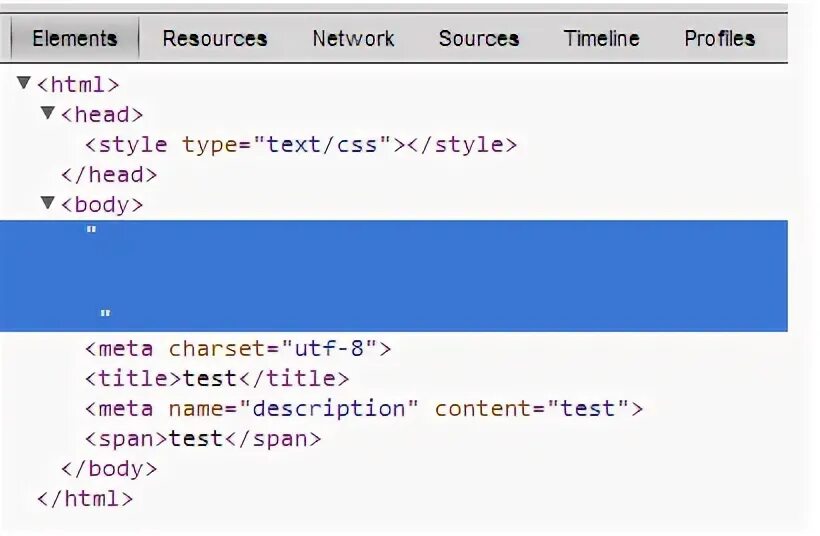The height and width of the screenshot is (536, 820).
Task: Click the highlighted whitespace text node
Action: (x=400, y=275)
